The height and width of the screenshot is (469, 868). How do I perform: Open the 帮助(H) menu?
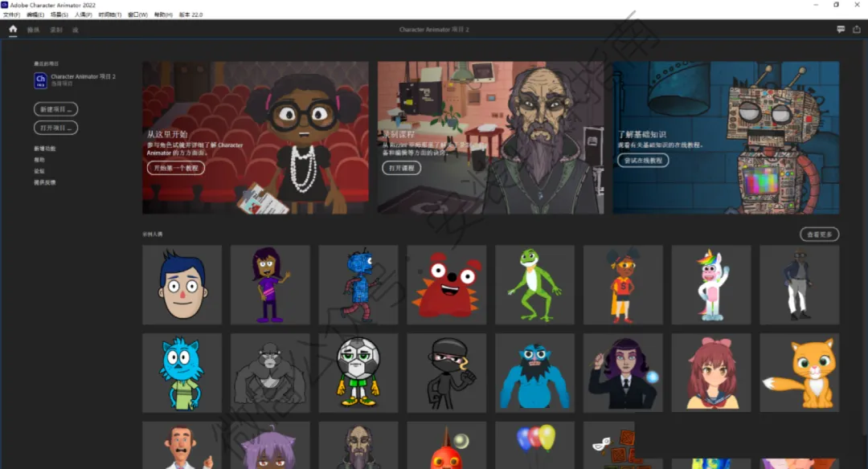coord(163,15)
